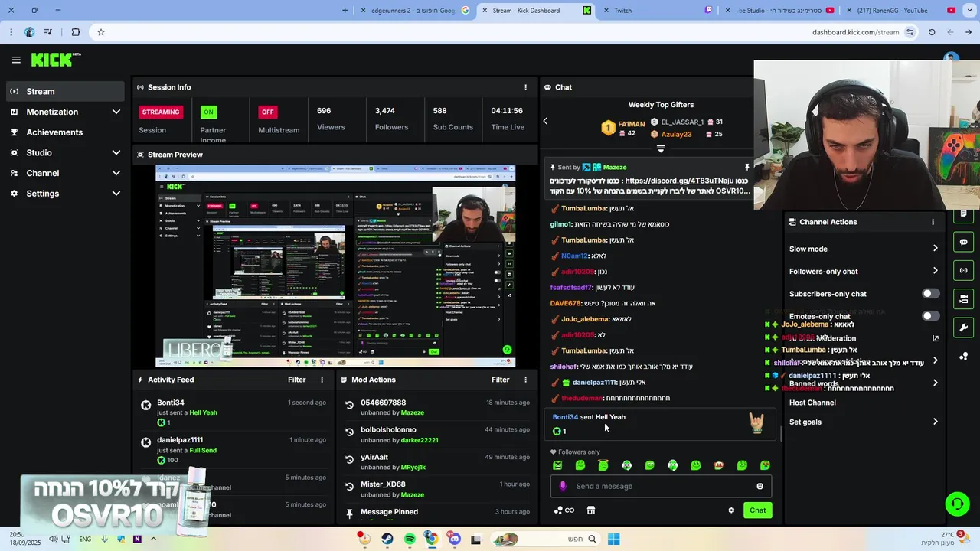Click the stream preview thumbnail

335,266
